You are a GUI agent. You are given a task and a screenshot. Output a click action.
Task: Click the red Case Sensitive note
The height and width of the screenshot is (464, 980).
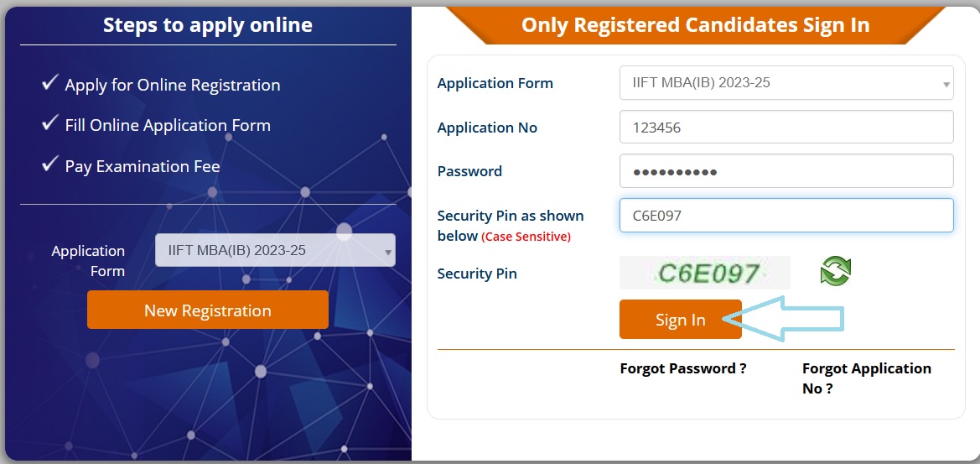coord(526,237)
